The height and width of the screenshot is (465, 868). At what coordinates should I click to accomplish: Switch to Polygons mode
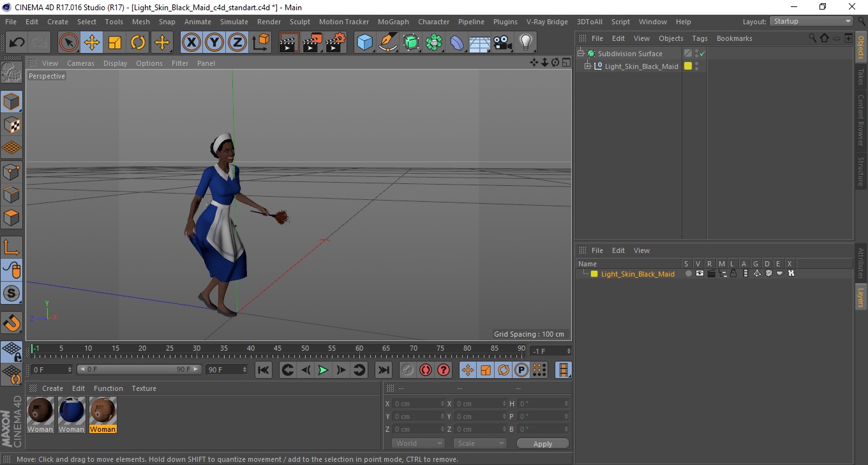[x=11, y=217]
